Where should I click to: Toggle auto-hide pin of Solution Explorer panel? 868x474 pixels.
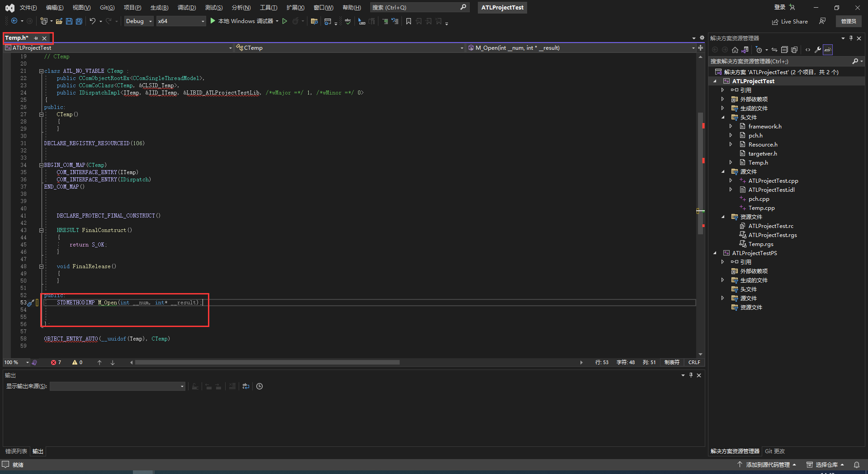tap(851, 38)
